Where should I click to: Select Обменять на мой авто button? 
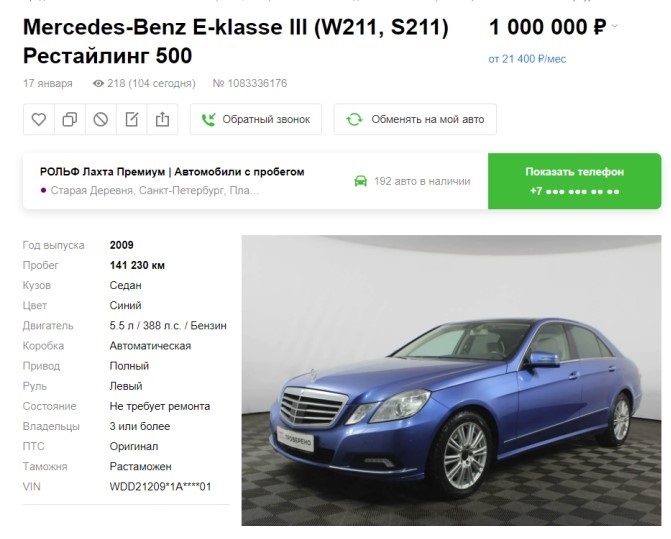[415, 119]
